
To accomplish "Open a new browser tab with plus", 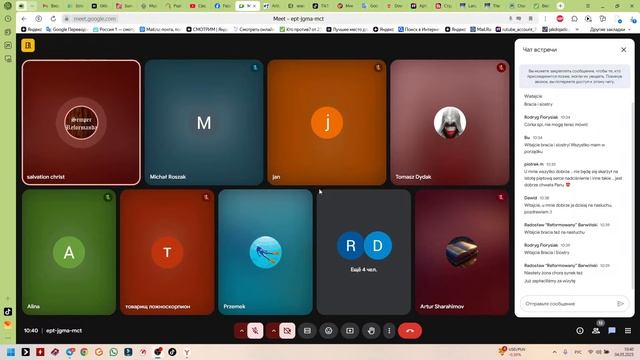I will coord(560,6).
